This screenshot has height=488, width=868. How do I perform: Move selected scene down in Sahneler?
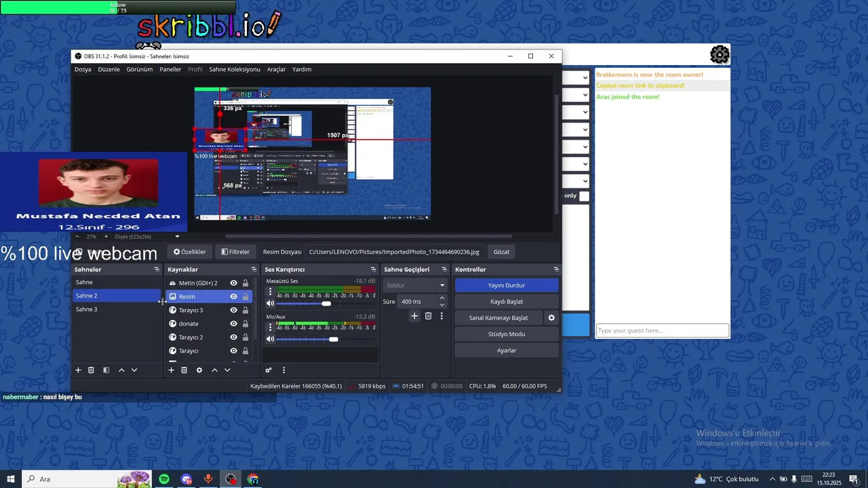click(134, 370)
